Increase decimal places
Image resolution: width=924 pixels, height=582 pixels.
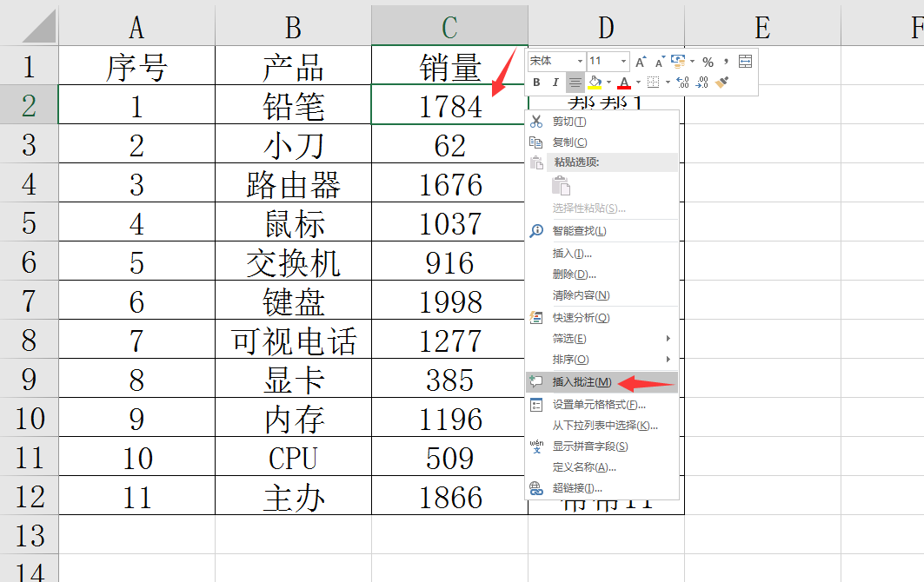click(682, 83)
